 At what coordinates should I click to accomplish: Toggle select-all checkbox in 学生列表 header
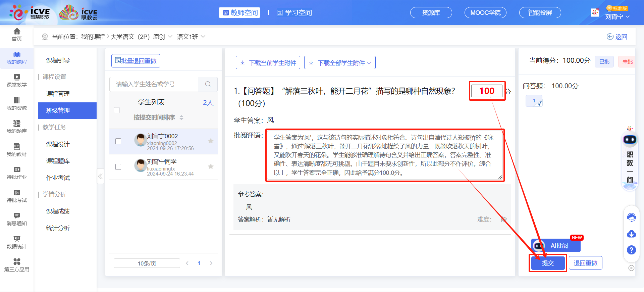(x=117, y=110)
